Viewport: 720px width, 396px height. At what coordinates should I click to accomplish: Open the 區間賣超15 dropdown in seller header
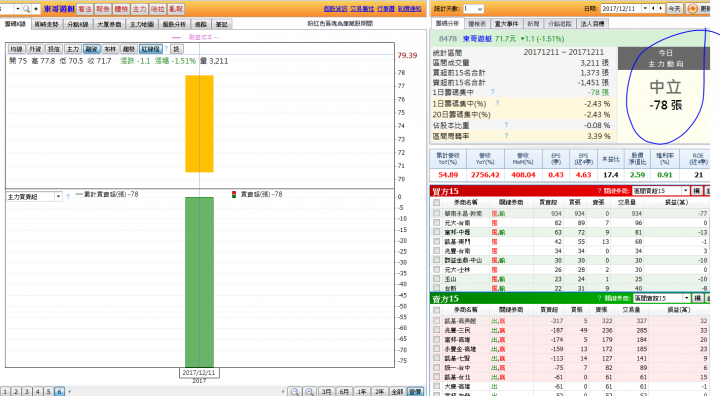coord(686,298)
